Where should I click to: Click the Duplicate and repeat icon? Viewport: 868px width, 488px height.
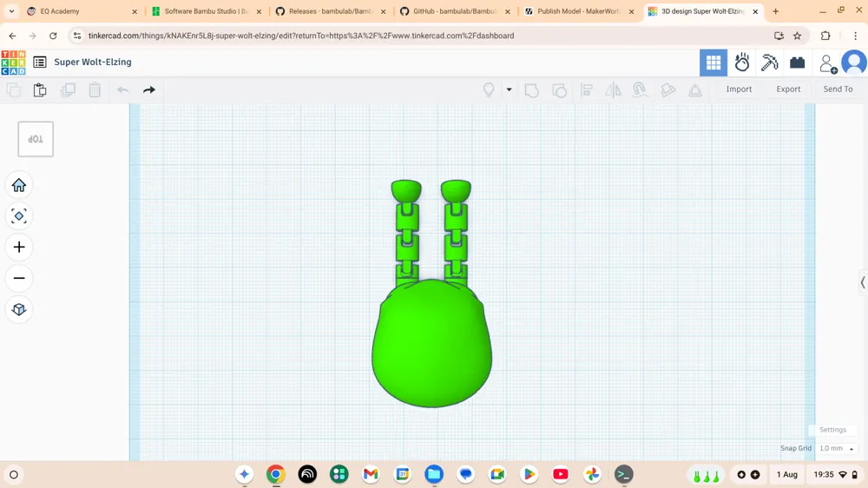click(x=68, y=89)
